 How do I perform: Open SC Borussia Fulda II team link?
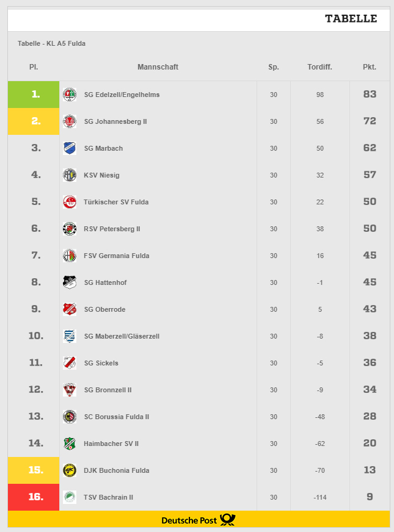pyautogui.click(x=117, y=417)
